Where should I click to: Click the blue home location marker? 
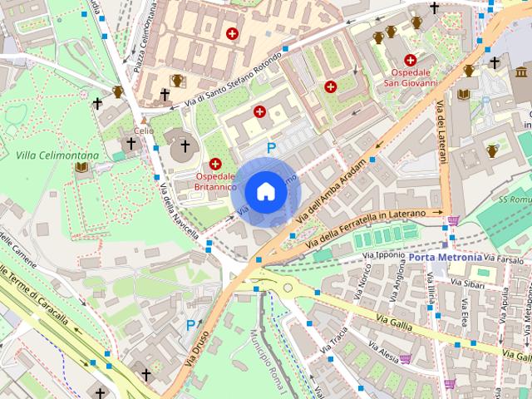266,192
